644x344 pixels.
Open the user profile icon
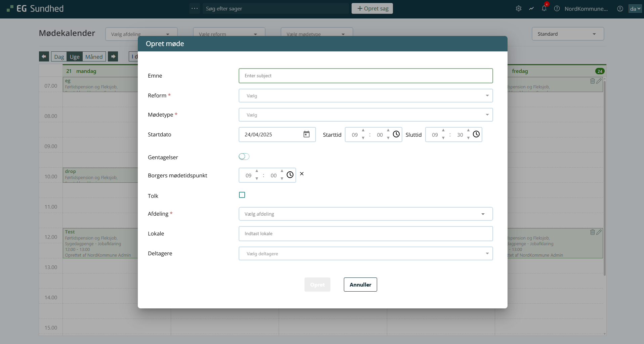[x=620, y=9]
